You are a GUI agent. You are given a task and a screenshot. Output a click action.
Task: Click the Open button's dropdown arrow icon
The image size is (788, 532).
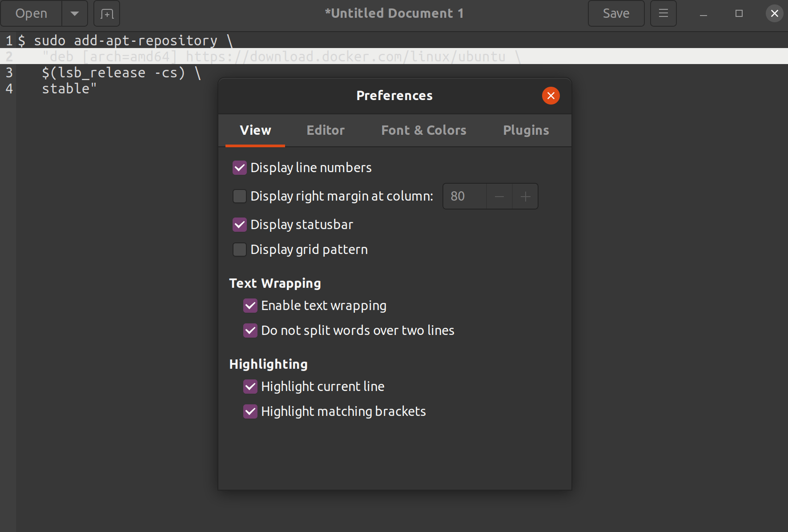(74, 13)
